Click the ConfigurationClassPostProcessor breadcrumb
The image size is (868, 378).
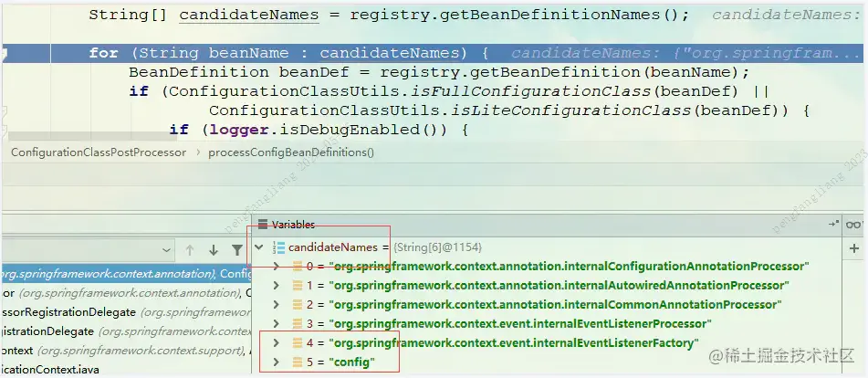pos(99,152)
